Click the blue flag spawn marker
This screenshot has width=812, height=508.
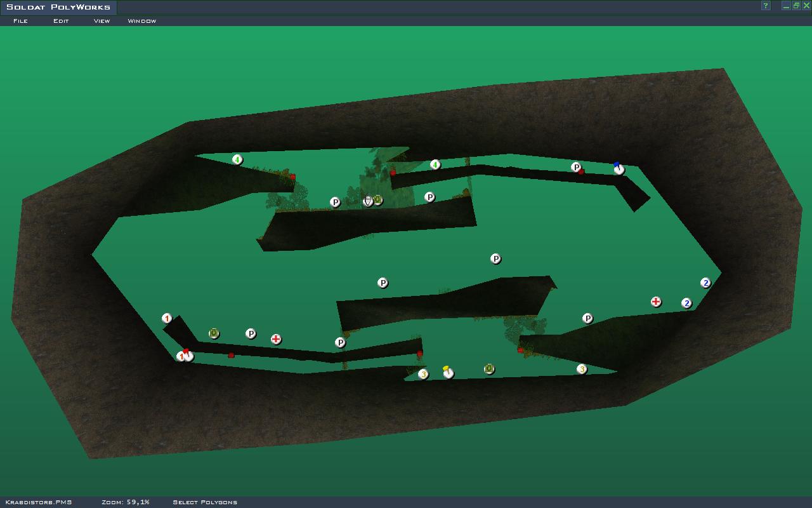619,169
